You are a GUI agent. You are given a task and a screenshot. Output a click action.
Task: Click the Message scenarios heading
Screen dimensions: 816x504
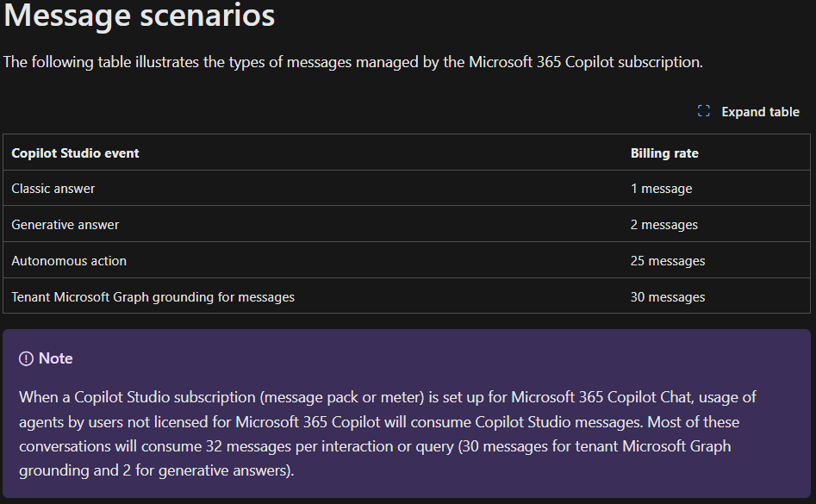tap(140, 16)
